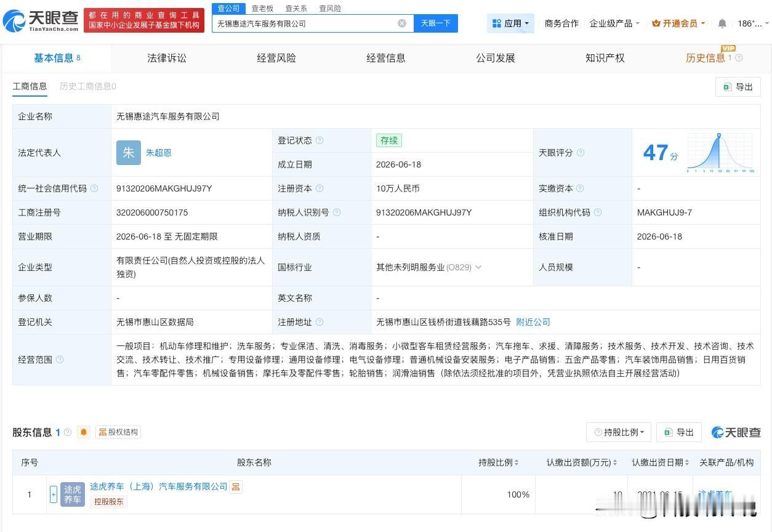Click the 100% shareholding value
The image size is (772, 532).
point(518,494)
